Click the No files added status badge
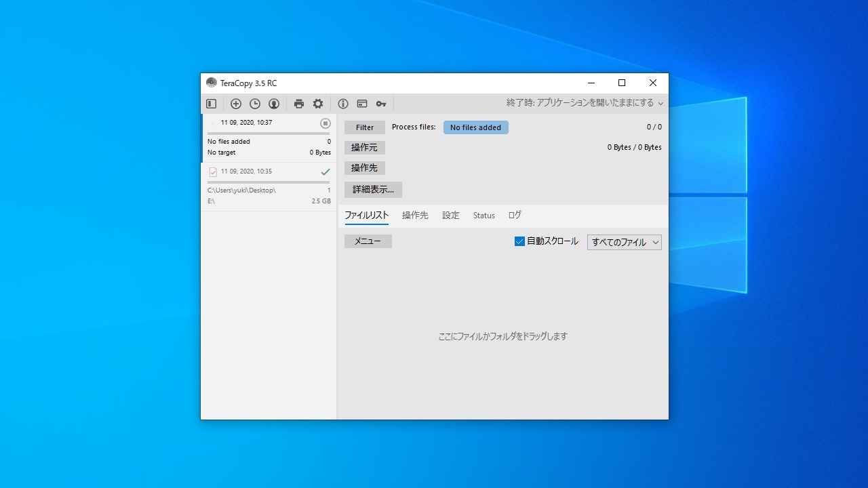Screen dimensions: 868x488 [x=476, y=127]
